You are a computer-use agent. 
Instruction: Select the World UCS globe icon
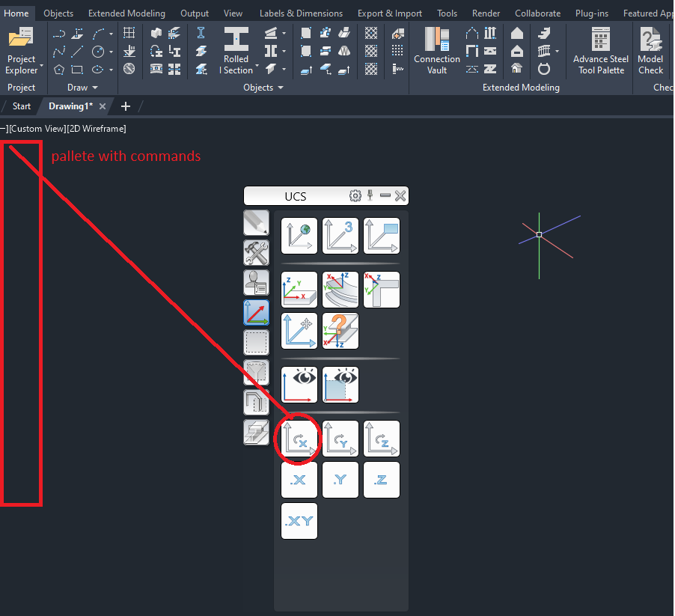tap(299, 235)
